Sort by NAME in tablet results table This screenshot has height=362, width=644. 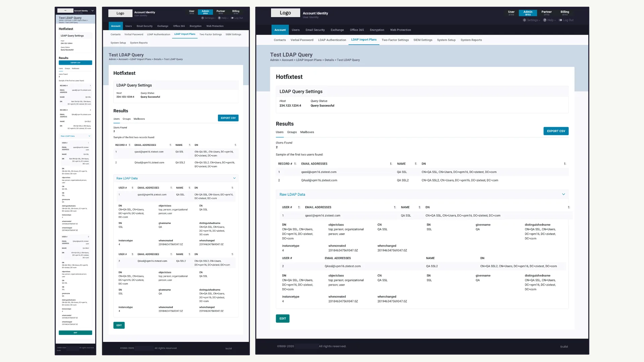(x=190, y=145)
